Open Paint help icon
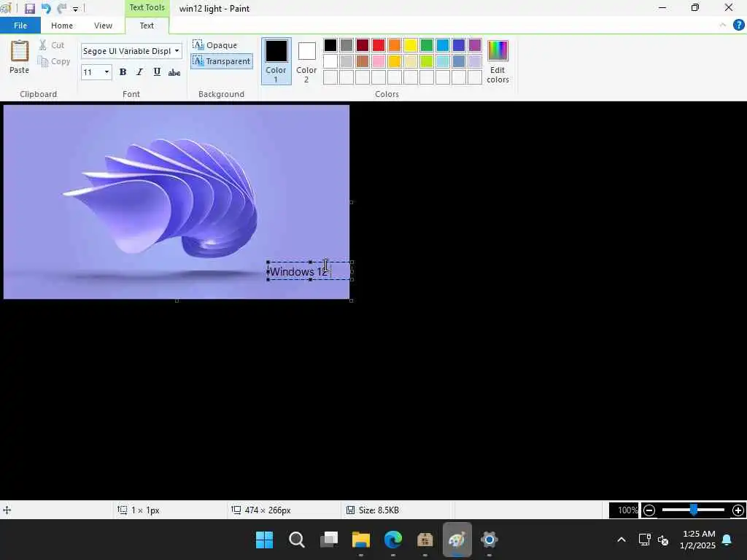 pyautogui.click(x=738, y=26)
